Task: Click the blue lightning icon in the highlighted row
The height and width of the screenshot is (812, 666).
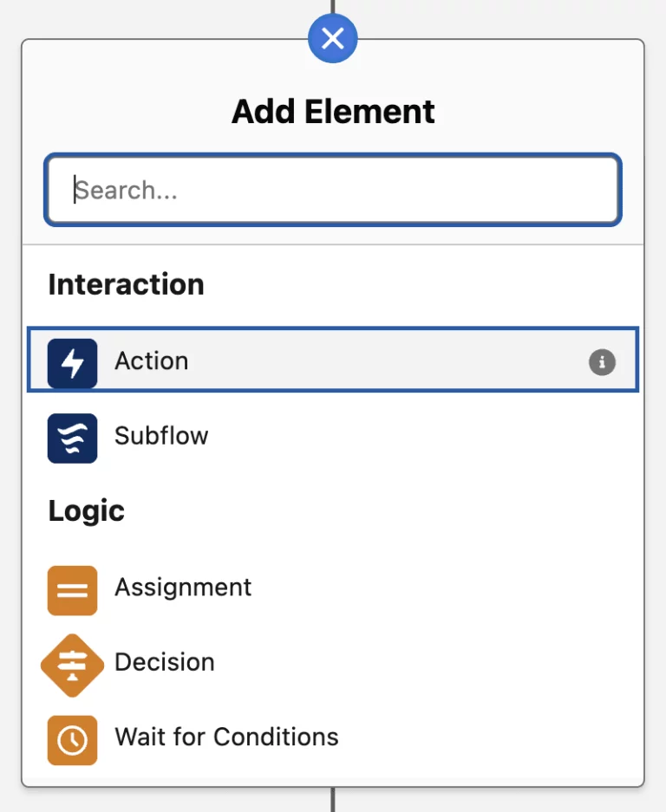Action: (73, 362)
